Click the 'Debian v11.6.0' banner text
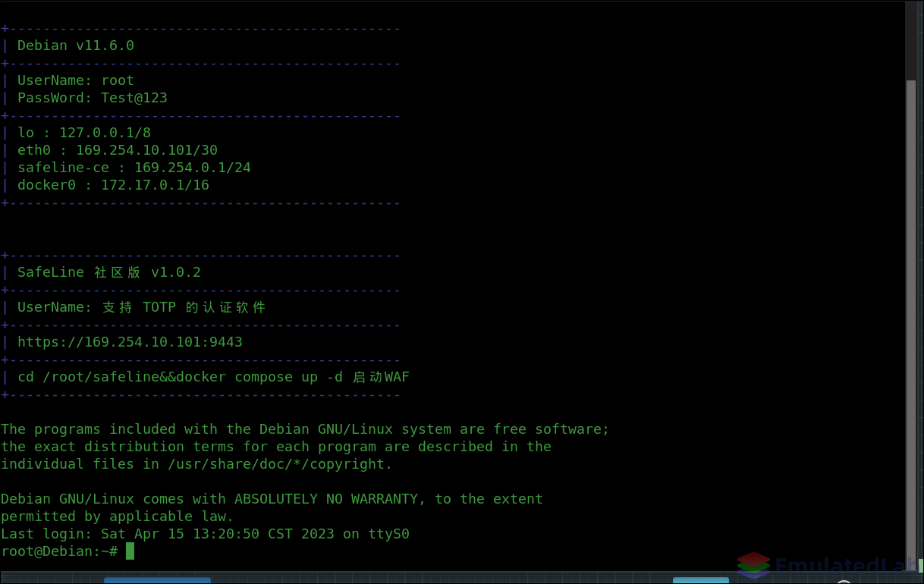 pyautogui.click(x=76, y=46)
